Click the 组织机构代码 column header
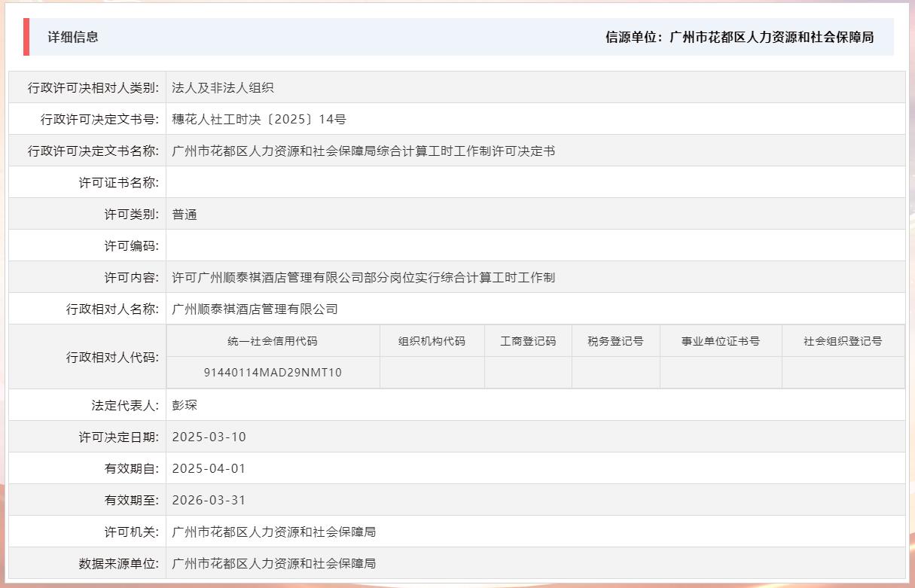The image size is (915, 588). [432, 340]
